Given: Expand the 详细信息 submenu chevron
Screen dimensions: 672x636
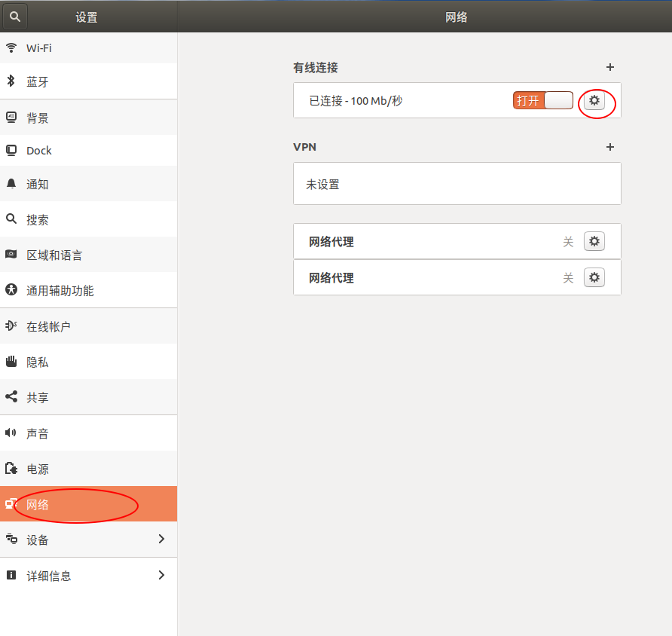Looking at the screenshot, I should (x=161, y=575).
